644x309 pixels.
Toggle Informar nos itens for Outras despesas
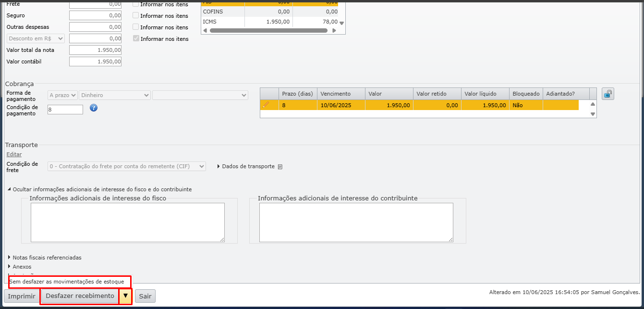click(136, 27)
